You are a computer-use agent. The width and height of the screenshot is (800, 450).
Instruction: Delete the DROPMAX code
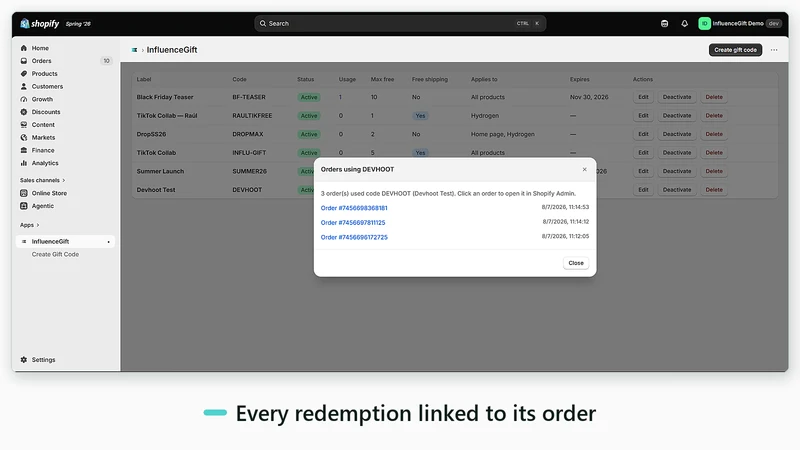[x=714, y=134]
